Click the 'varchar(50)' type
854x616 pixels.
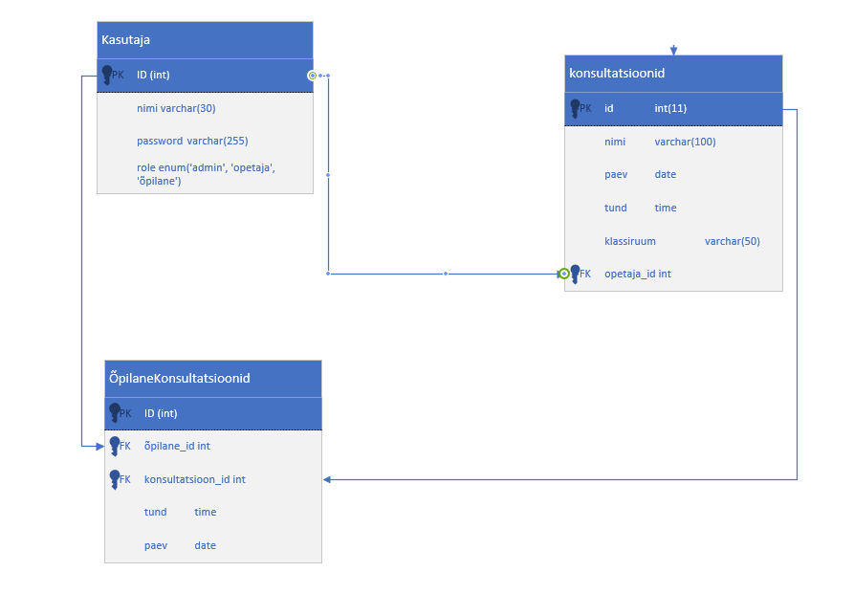pos(732,241)
